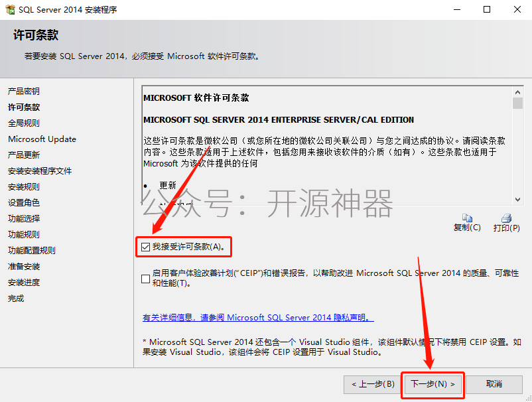This screenshot has height=402, width=532.
Task: Enable the CEIP 错误报告 checkbox
Action: (x=145, y=279)
